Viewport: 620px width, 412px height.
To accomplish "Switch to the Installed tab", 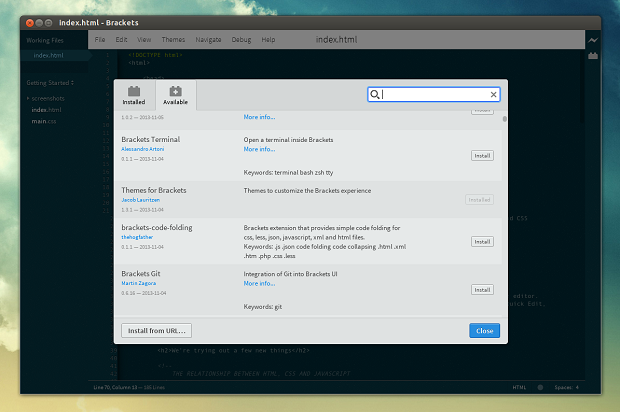I will [x=134, y=95].
